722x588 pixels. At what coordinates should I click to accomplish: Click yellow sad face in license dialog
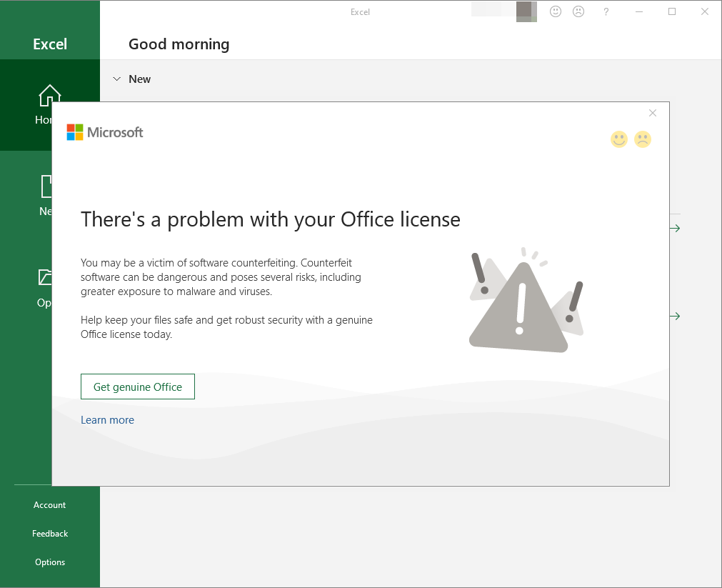(x=642, y=139)
